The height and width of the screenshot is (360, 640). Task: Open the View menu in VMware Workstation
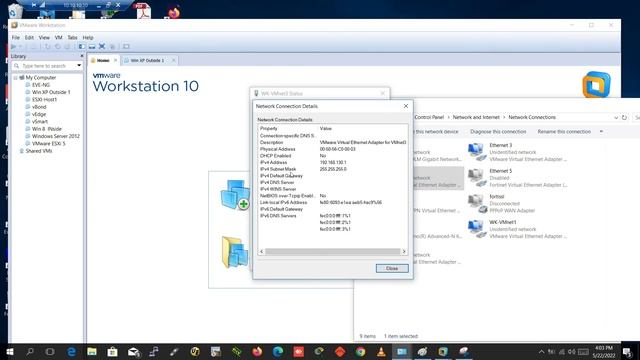click(44, 38)
